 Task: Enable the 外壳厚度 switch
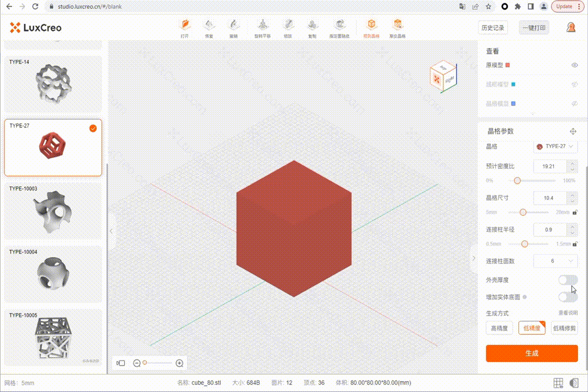pyautogui.click(x=568, y=280)
